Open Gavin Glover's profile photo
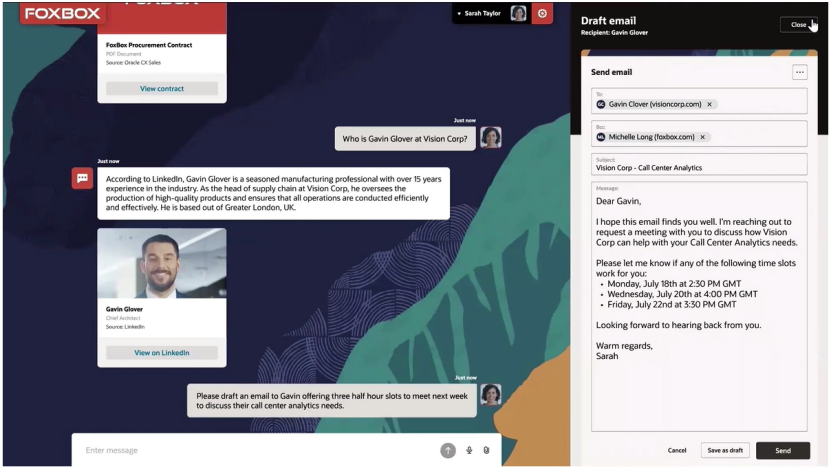Viewport: 831px width, 467px height. [x=162, y=263]
